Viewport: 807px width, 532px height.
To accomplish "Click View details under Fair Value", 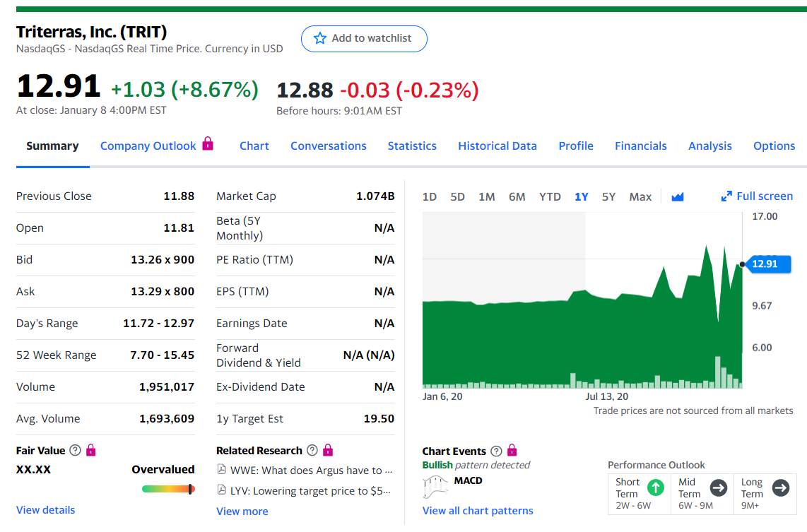I will [45, 510].
